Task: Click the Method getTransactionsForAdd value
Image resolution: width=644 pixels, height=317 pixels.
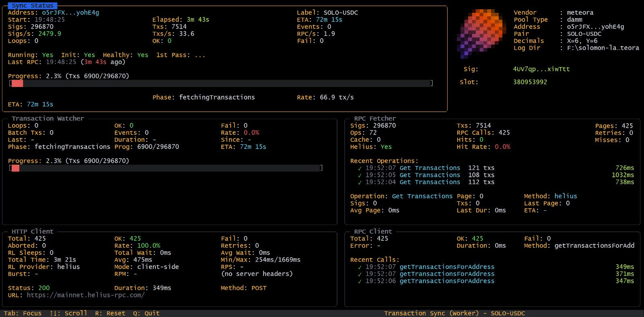Action: 594,246
